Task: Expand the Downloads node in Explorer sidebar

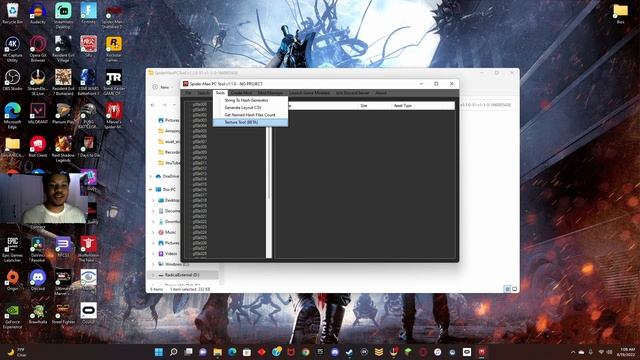Action: 154,222
